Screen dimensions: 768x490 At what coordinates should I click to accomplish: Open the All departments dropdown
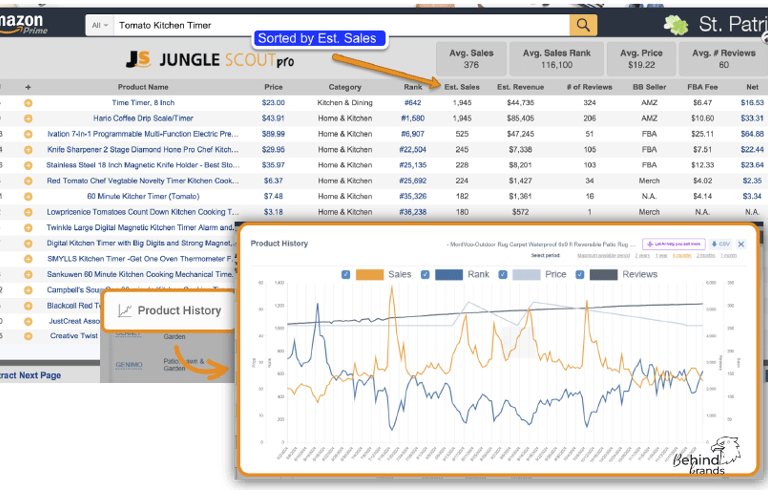[99, 25]
